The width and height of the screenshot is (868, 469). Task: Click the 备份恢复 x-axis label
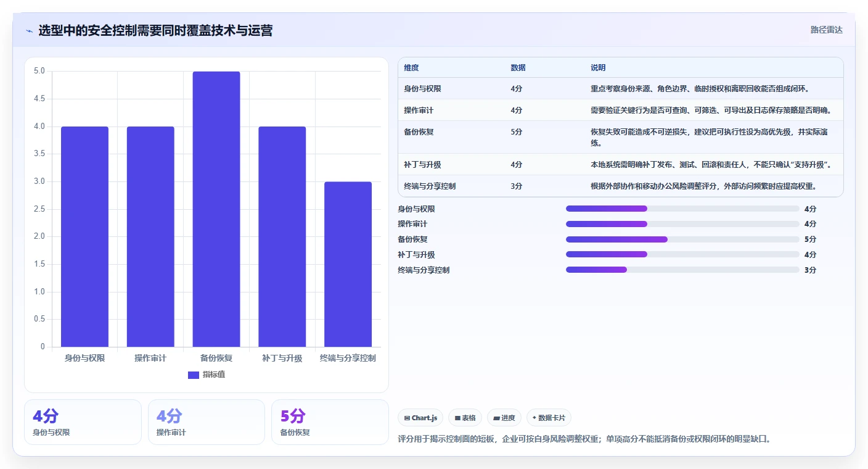pyautogui.click(x=216, y=358)
